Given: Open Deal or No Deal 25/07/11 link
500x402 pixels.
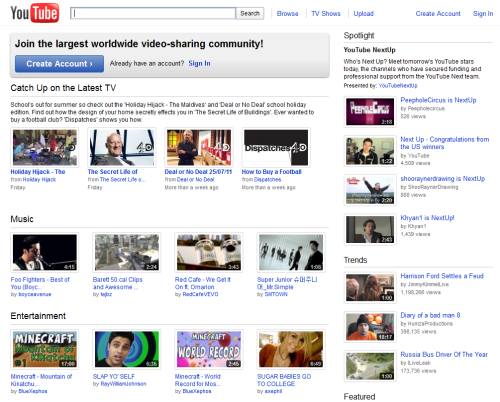Looking at the screenshot, I should pos(198,172).
